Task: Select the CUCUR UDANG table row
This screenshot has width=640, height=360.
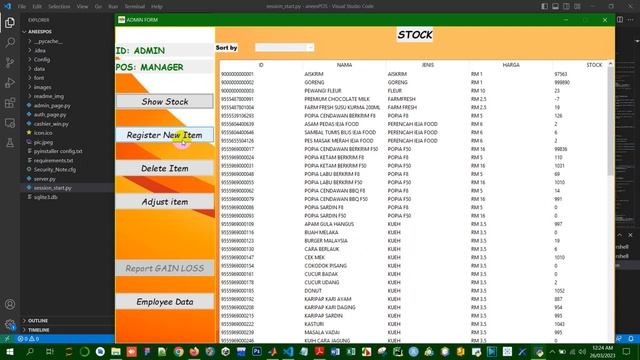Action: [414, 282]
